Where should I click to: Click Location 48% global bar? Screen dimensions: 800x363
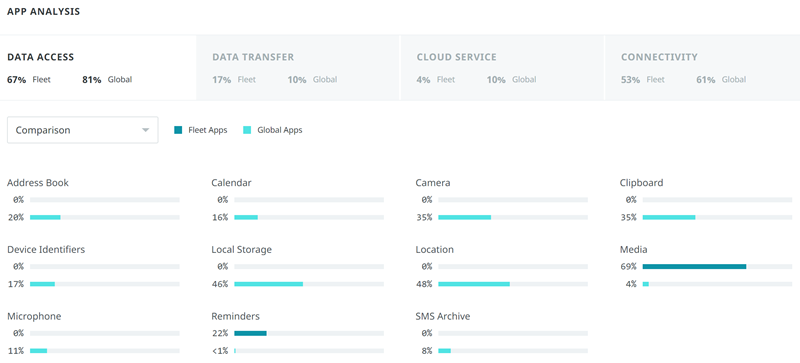pos(474,284)
